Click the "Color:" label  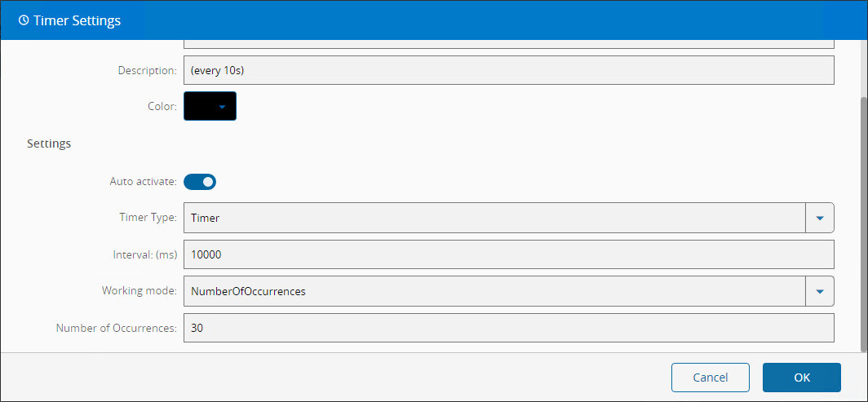coord(162,107)
